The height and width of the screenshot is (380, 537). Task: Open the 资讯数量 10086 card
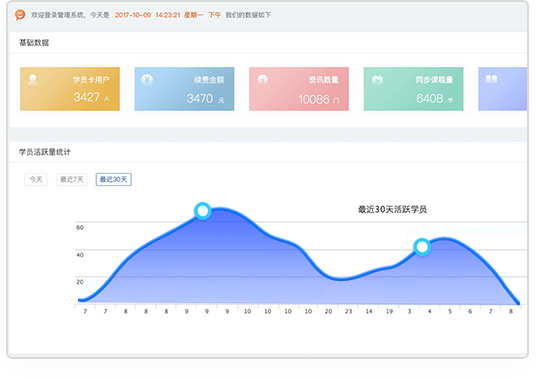pos(299,89)
